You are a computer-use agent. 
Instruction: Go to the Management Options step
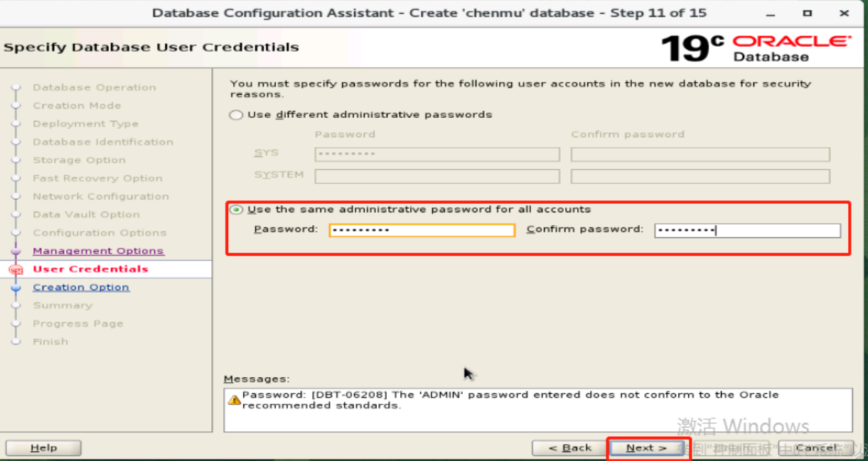pos(98,251)
